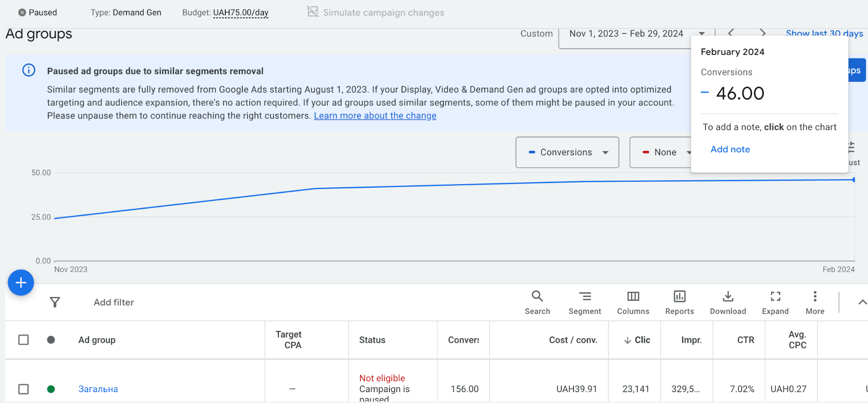868x403 pixels.
Task: Open the Segment options
Action: [584, 303]
